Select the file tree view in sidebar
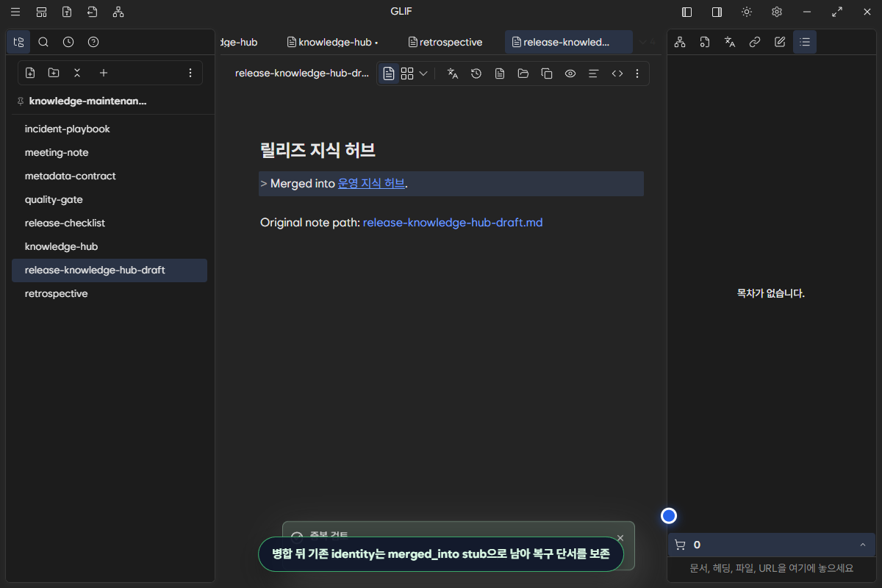882x588 pixels. pyautogui.click(x=19, y=42)
